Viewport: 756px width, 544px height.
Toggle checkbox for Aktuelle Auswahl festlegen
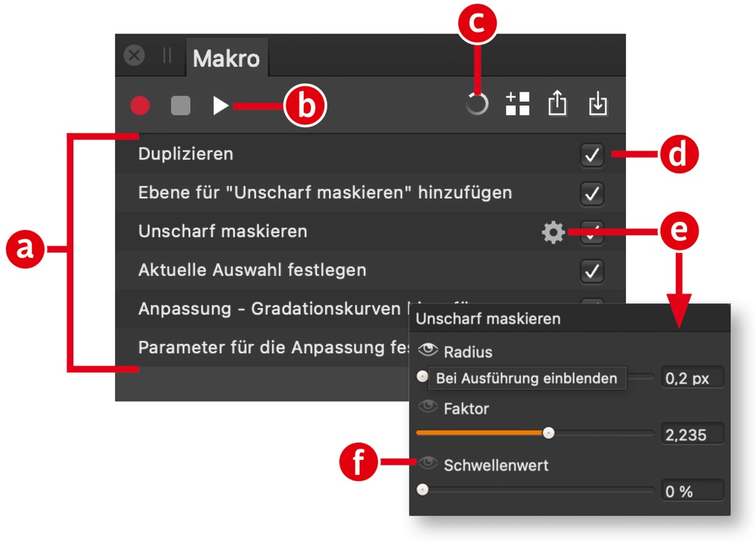[x=592, y=271]
